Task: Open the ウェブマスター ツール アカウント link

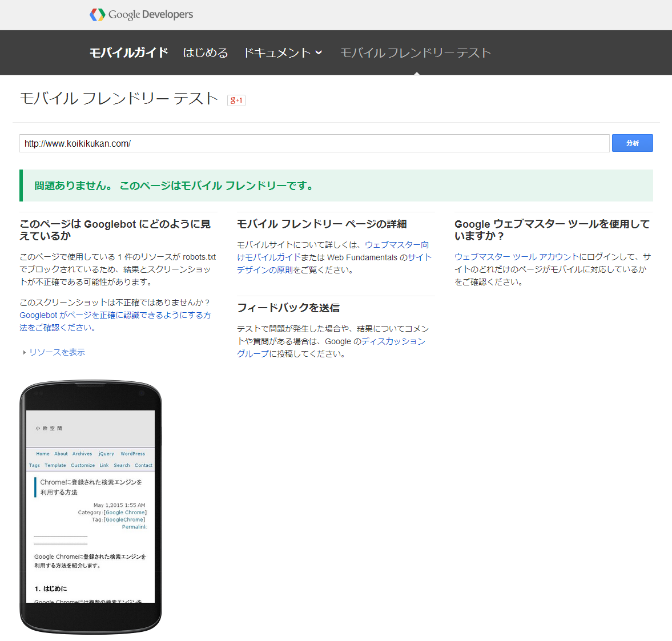Action: point(517,257)
